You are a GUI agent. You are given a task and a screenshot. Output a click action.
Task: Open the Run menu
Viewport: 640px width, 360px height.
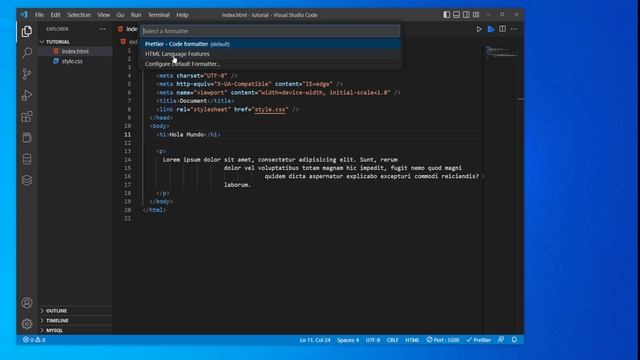[136, 15]
